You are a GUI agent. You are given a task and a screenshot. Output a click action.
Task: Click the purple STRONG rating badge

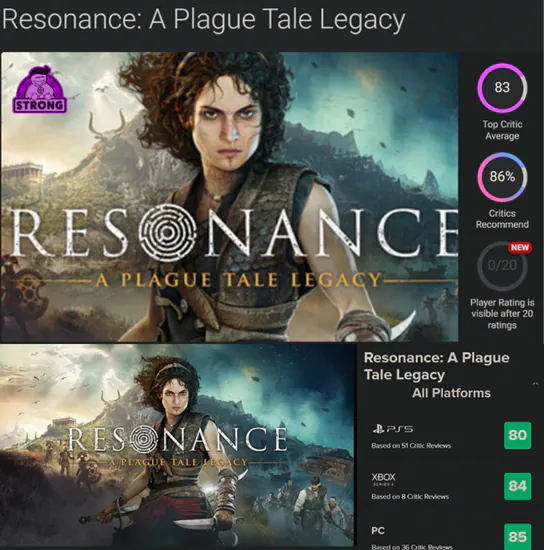pyautogui.click(x=39, y=89)
